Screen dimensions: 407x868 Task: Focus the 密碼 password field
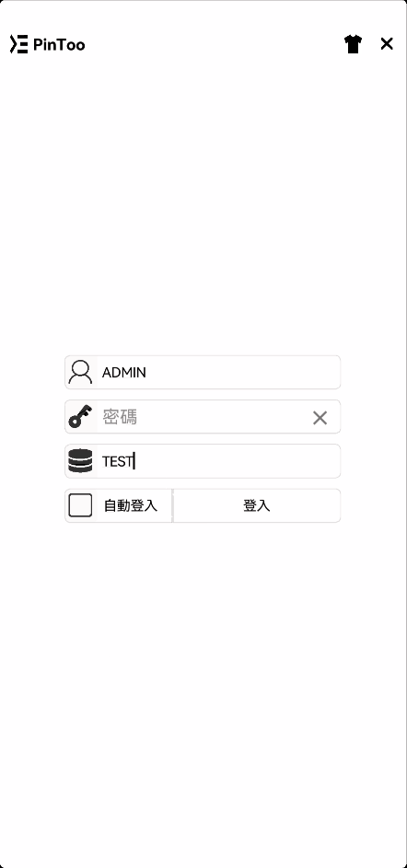[x=203, y=416]
